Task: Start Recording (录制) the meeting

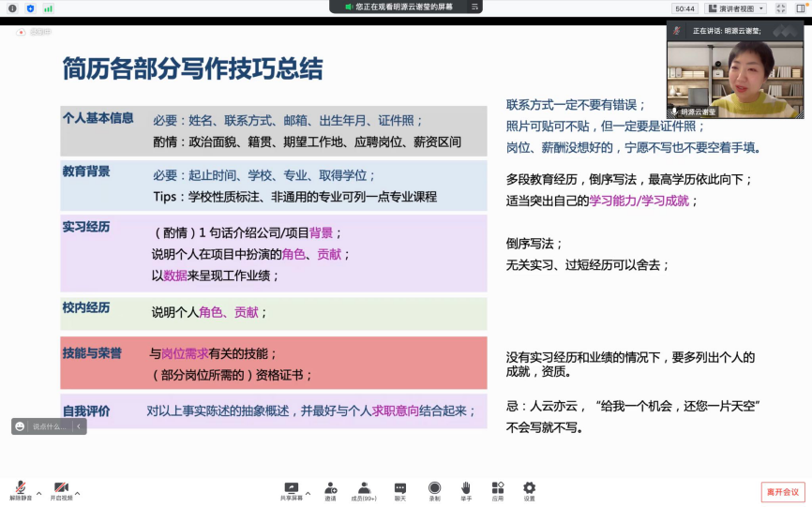Action: (x=434, y=490)
